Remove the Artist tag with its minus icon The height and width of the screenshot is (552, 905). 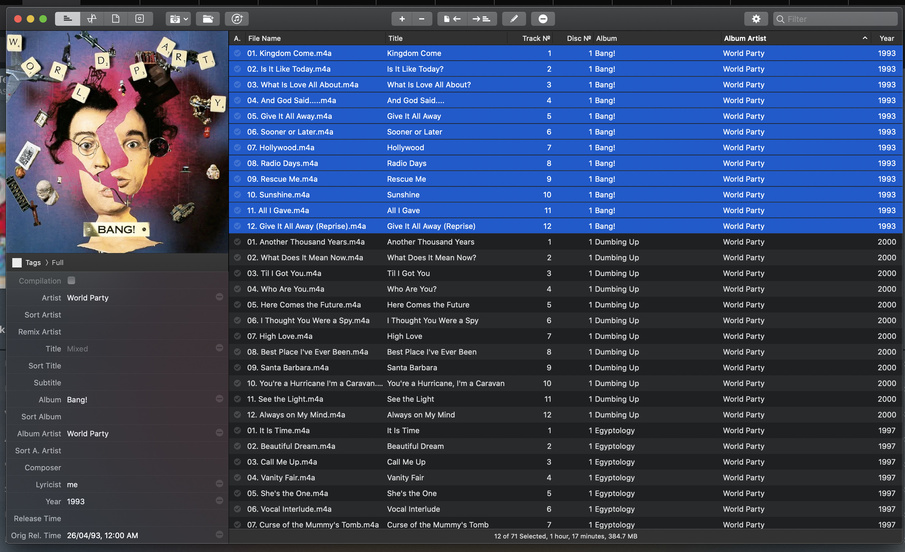pyautogui.click(x=219, y=297)
